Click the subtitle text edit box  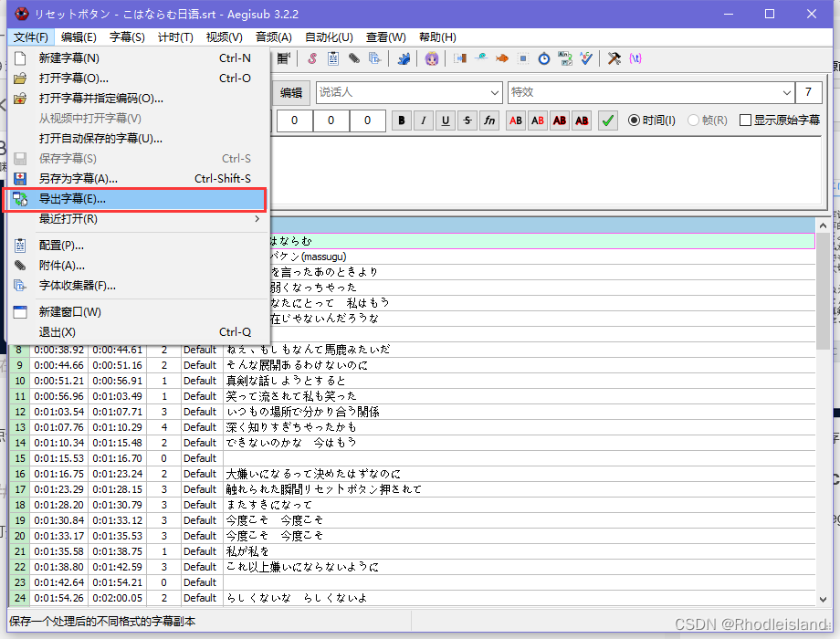pos(546,171)
